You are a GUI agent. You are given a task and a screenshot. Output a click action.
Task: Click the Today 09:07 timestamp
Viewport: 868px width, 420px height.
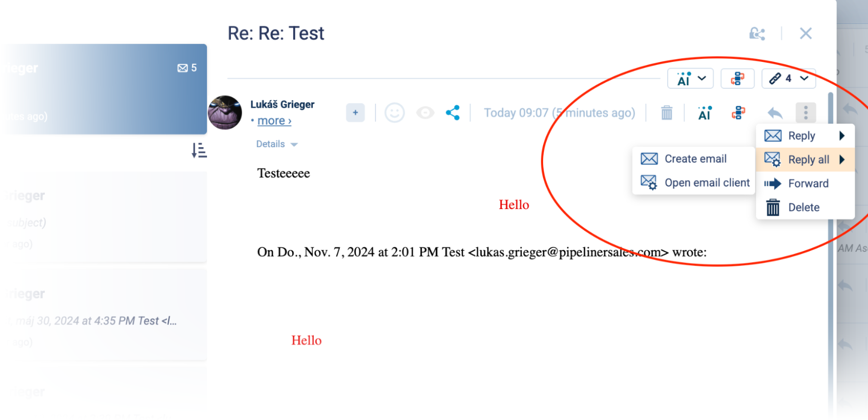coord(559,113)
